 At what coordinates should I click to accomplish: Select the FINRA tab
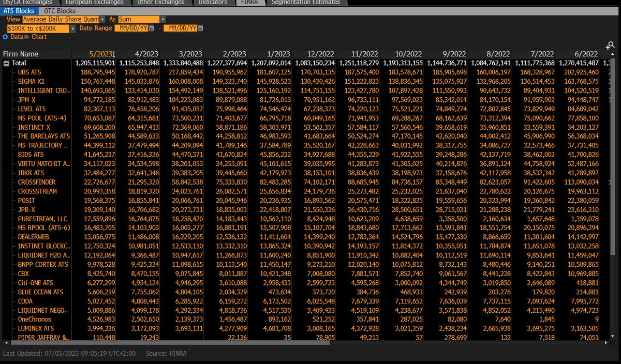250,2
